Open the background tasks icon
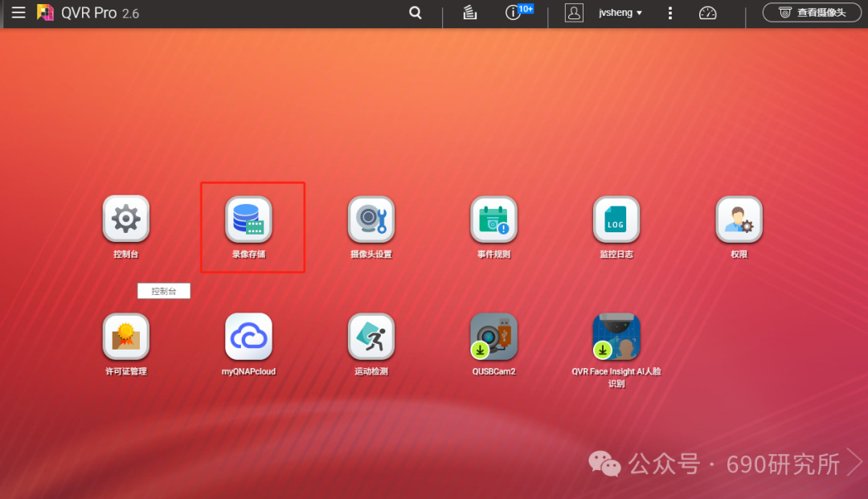Viewport: 868px width, 499px height. 469,12
